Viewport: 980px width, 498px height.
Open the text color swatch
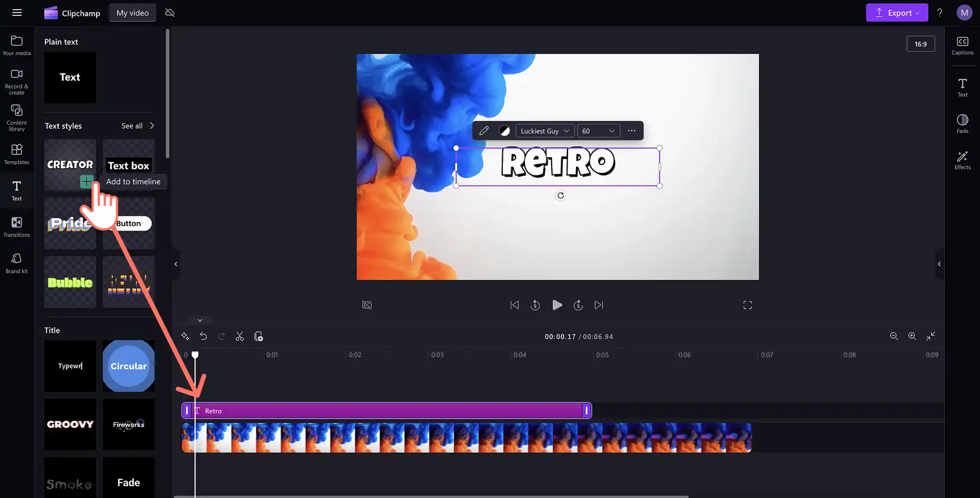[504, 131]
